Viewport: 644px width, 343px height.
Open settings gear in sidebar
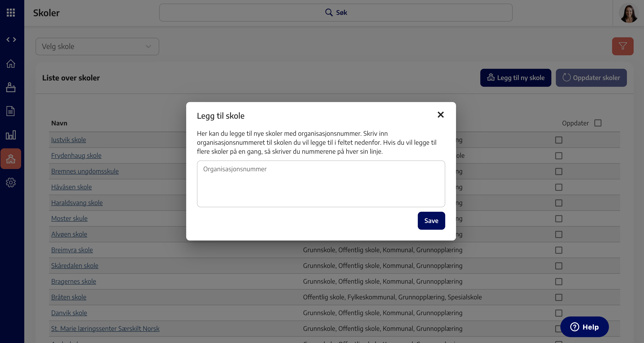click(11, 183)
